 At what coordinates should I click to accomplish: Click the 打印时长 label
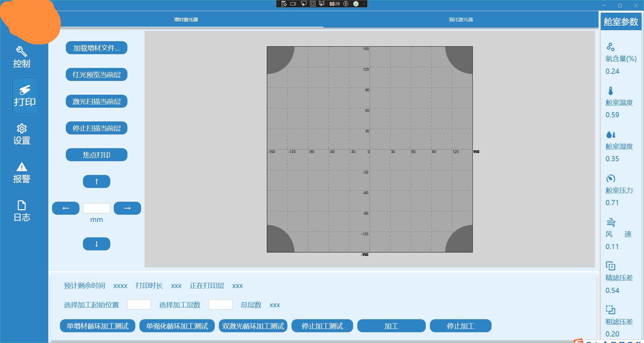(149, 286)
